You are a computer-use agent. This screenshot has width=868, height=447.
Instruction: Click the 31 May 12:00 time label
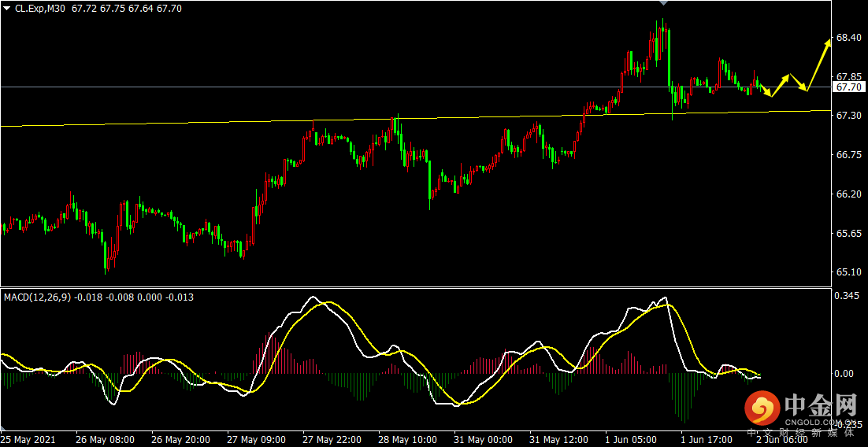[558, 440]
